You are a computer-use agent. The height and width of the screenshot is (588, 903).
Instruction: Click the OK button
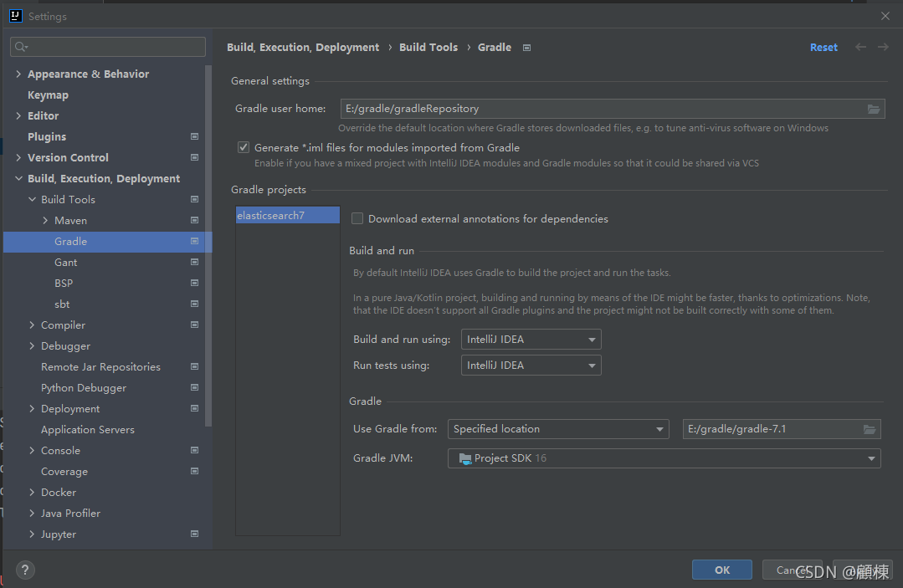721,570
